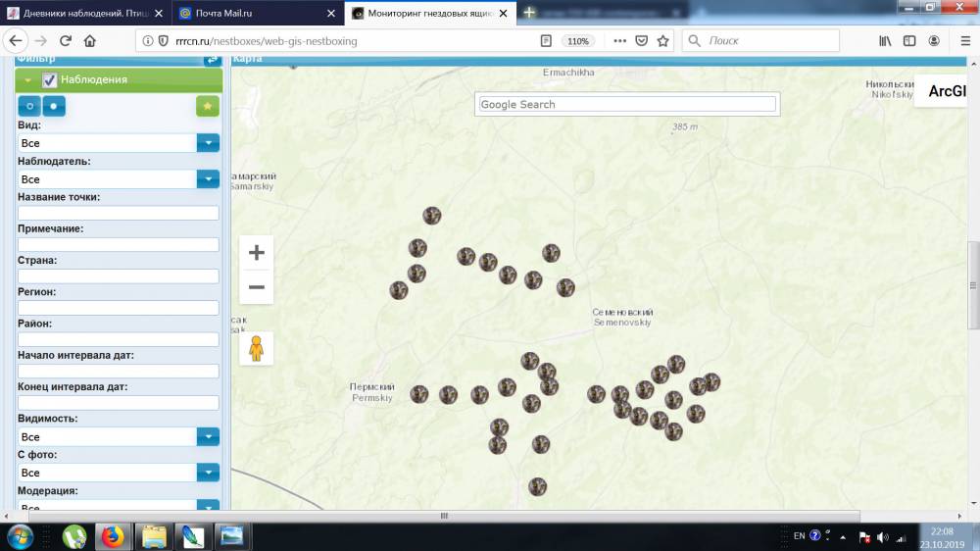This screenshot has width=980, height=551.
Task: Reload the page using the refresh icon
Action: [x=66, y=41]
